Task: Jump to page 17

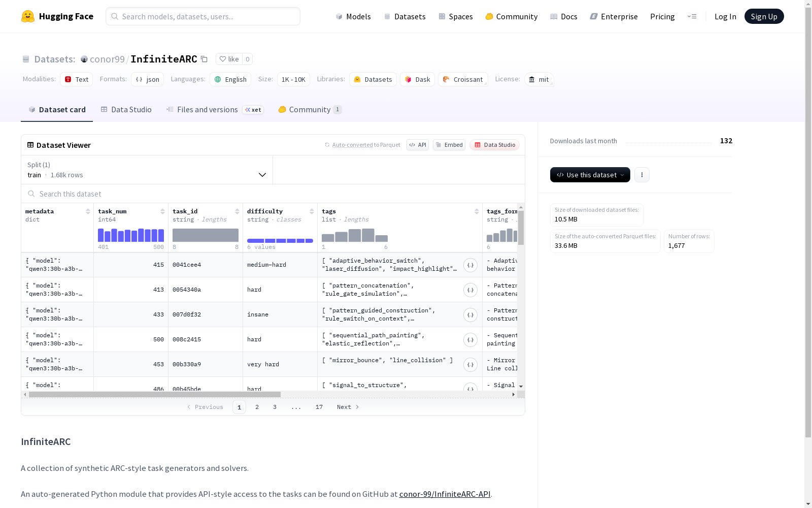Action: 319,407
